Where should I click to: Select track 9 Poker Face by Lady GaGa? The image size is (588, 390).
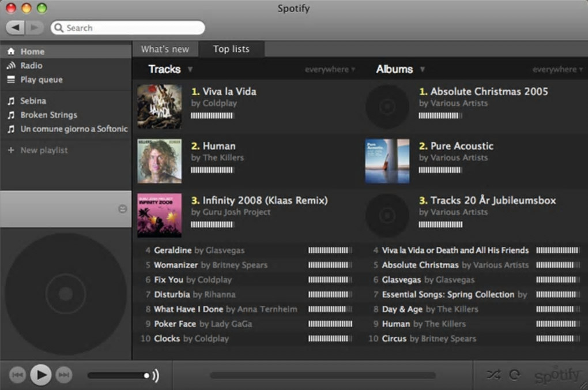(247, 324)
